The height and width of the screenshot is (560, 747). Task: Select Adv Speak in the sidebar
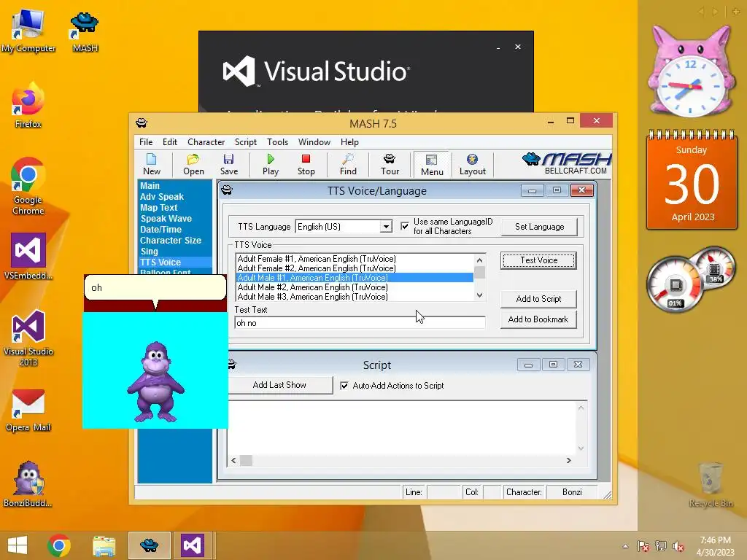(x=161, y=197)
